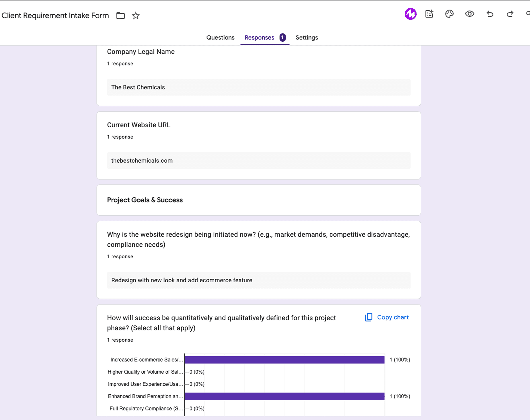Viewport: 530px width, 420px height.
Task: Click the undo arrow
Action: (490, 14)
